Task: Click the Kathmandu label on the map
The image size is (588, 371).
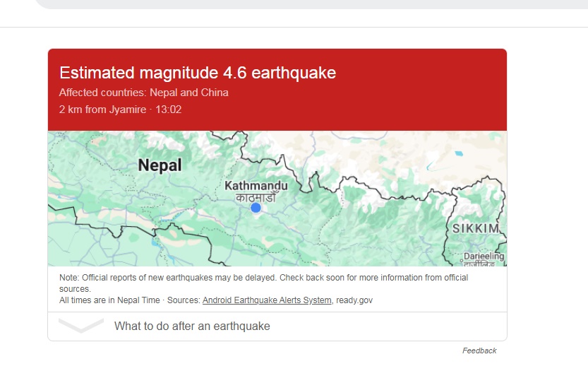Action: [x=256, y=186]
